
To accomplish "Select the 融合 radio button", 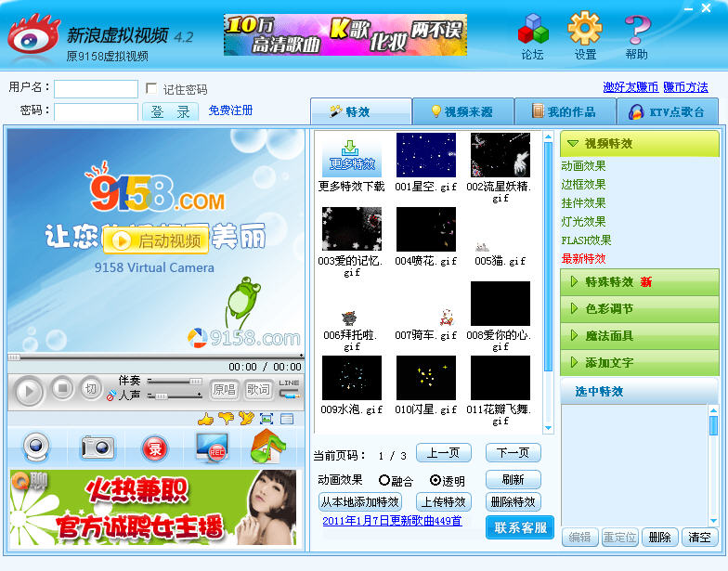I will [384, 480].
